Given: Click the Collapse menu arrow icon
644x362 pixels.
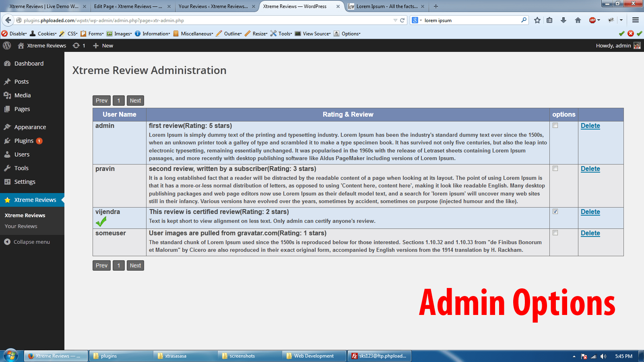Looking at the screenshot, I should [x=7, y=242].
